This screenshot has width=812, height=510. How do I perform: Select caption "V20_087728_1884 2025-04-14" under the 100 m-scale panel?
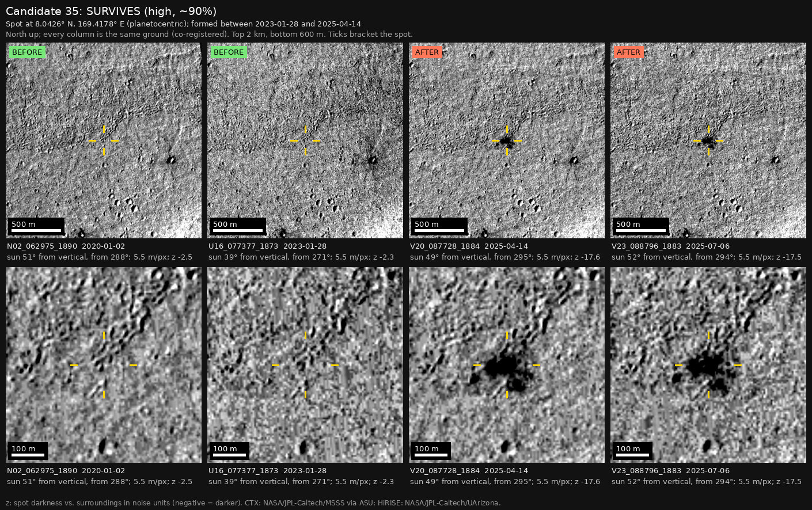pyautogui.click(x=469, y=471)
